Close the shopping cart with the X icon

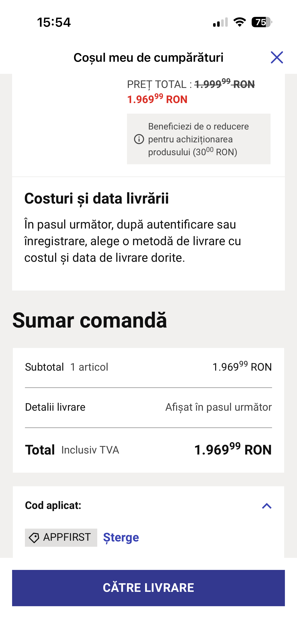277,57
